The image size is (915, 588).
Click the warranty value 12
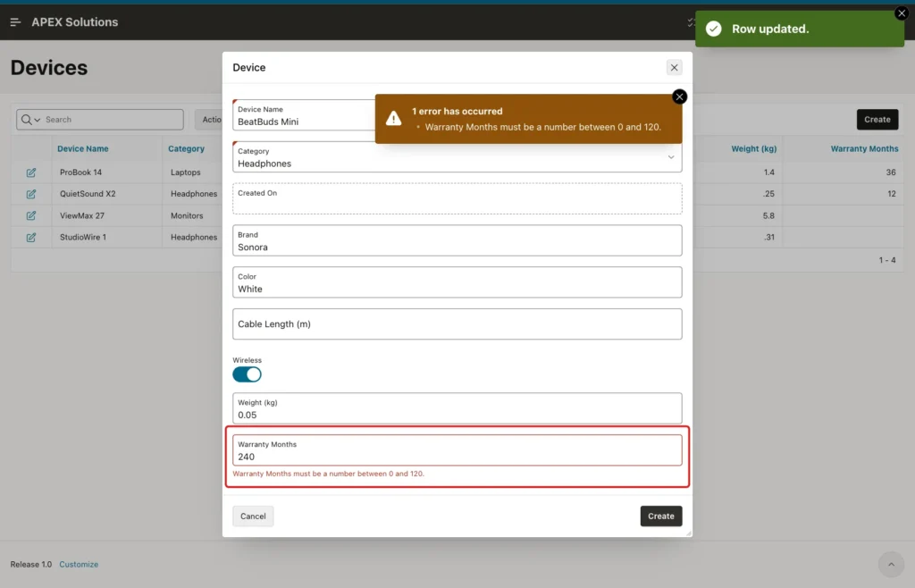coord(891,194)
